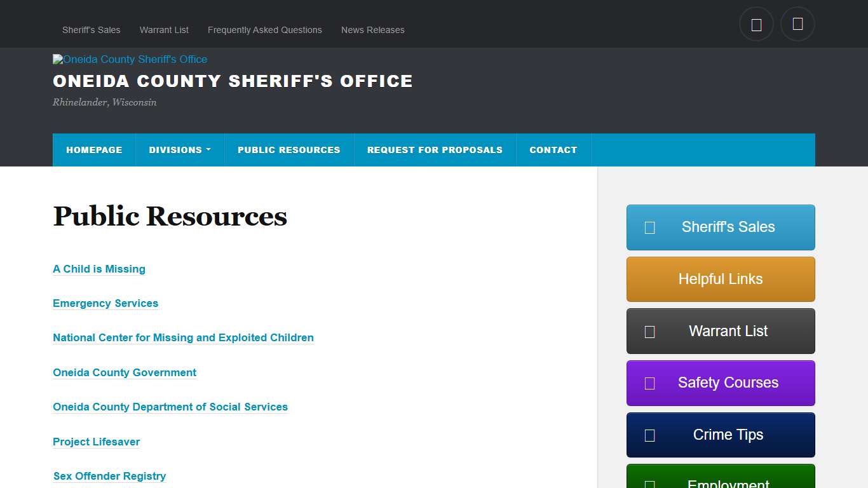Open the A Child is Missing link

point(99,269)
